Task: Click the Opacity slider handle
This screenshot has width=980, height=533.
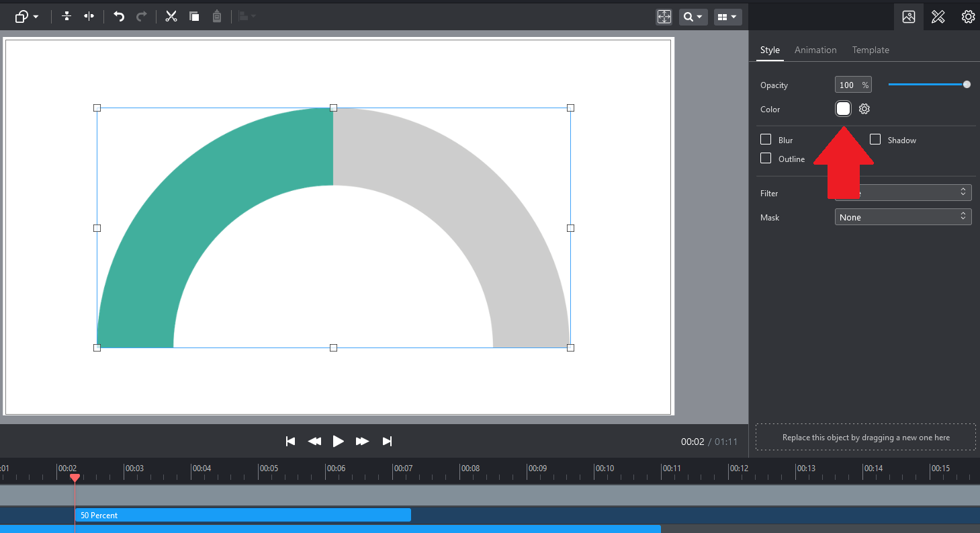Action: (x=967, y=85)
